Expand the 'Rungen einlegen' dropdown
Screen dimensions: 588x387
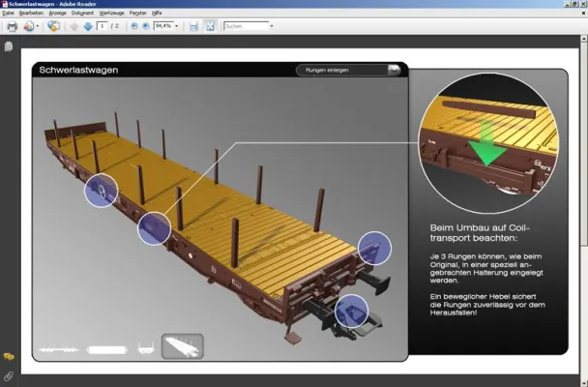click(x=393, y=70)
